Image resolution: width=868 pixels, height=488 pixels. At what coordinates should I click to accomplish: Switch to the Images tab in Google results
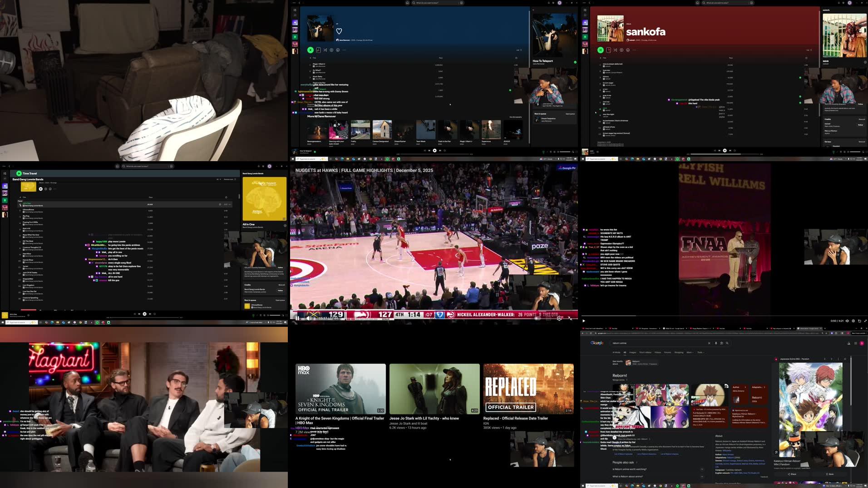632,352
